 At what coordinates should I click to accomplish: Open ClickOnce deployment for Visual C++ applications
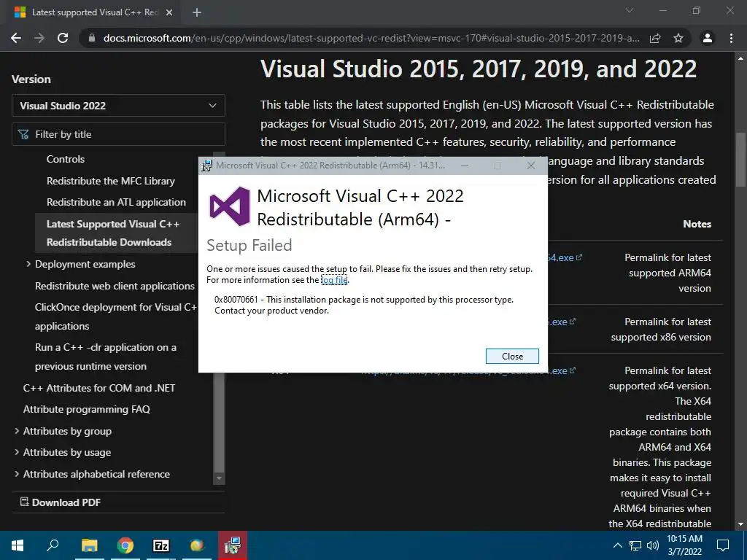click(115, 316)
